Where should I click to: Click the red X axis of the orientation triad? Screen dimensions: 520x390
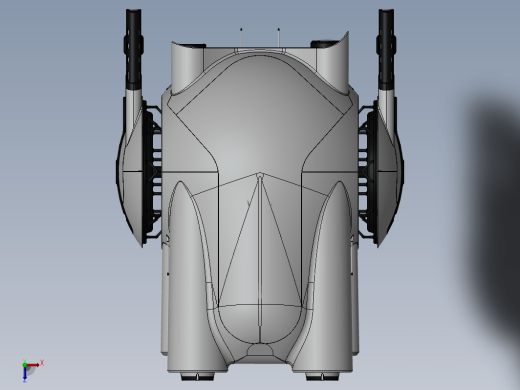(33, 365)
